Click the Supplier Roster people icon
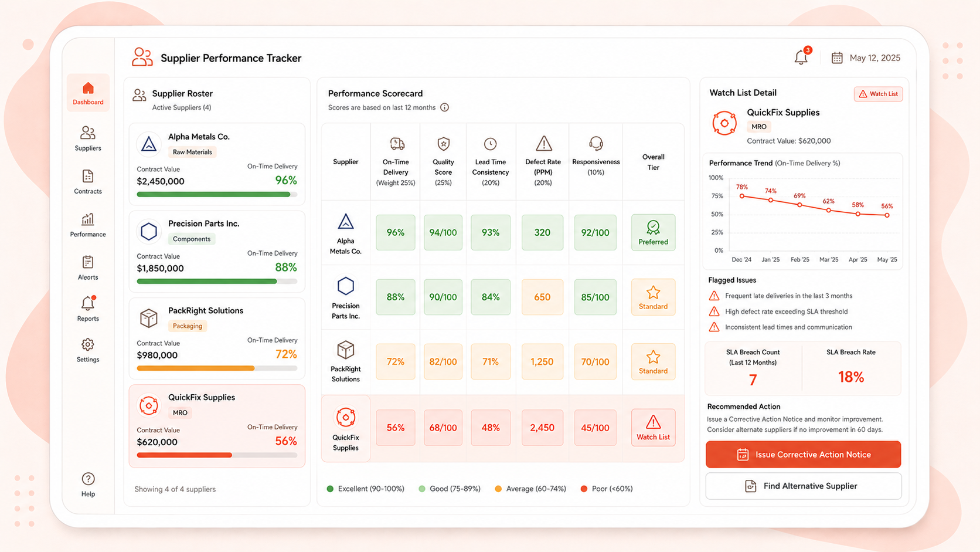 tap(139, 95)
